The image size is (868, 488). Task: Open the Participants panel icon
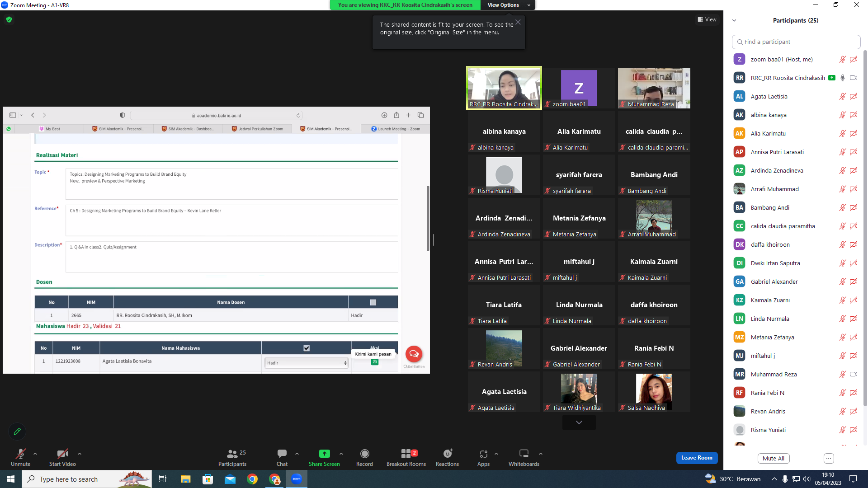tap(232, 454)
